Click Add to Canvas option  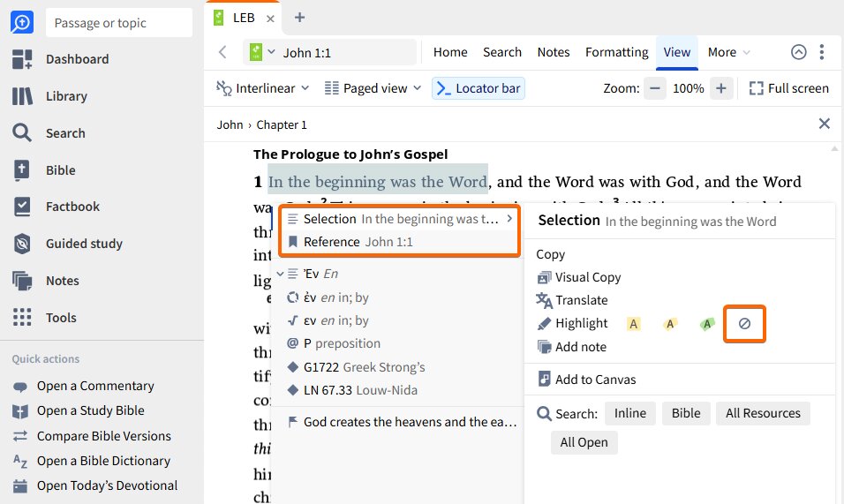tap(587, 380)
